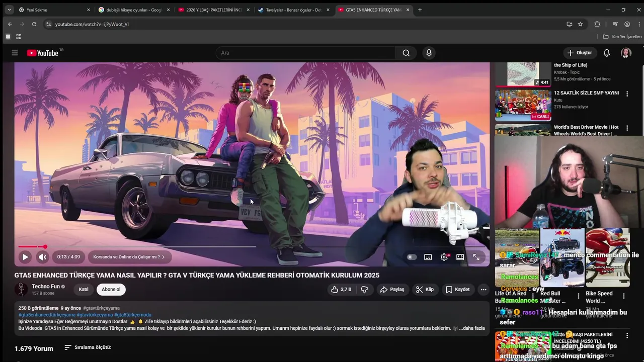Switch to the Yeni Sekme tab
644x362 pixels.
pyautogui.click(x=54, y=10)
